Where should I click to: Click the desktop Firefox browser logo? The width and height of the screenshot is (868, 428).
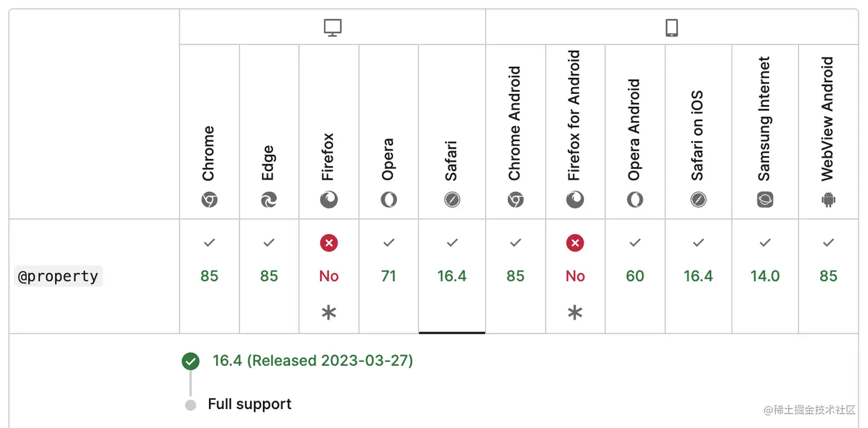329,200
